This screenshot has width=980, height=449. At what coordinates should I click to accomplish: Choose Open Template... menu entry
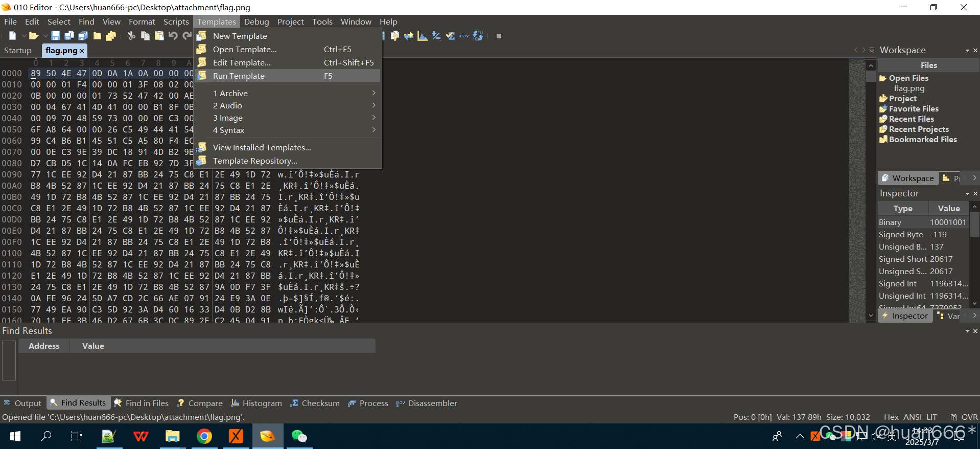(x=288, y=49)
